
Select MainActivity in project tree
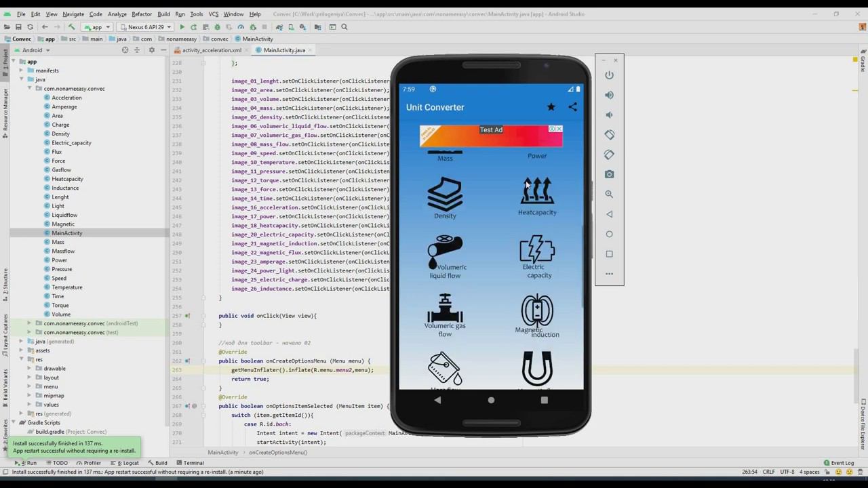(x=66, y=233)
